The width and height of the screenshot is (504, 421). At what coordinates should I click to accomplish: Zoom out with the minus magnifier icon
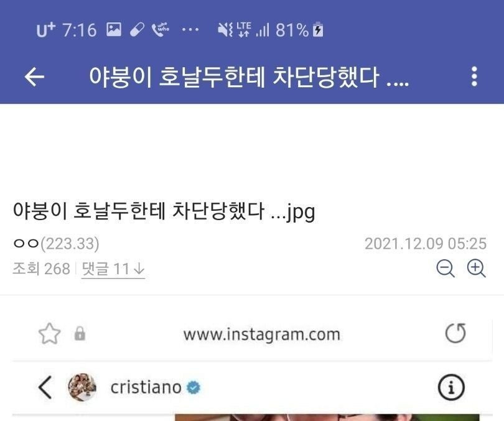coord(446,268)
